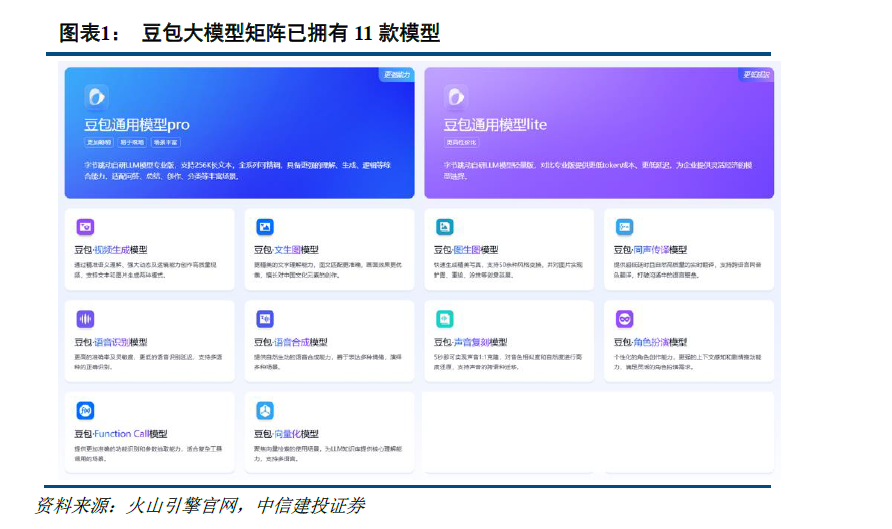Click the 同声传译模型 translation icon
Image resolution: width=892 pixels, height=529 pixels.
click(x=625, y=227)
